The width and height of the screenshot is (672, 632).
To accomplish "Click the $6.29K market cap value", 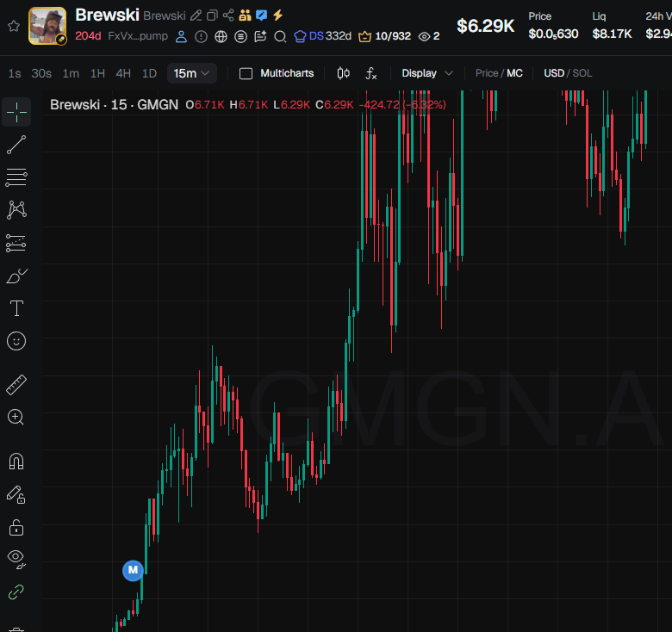I will coord(485,26).
